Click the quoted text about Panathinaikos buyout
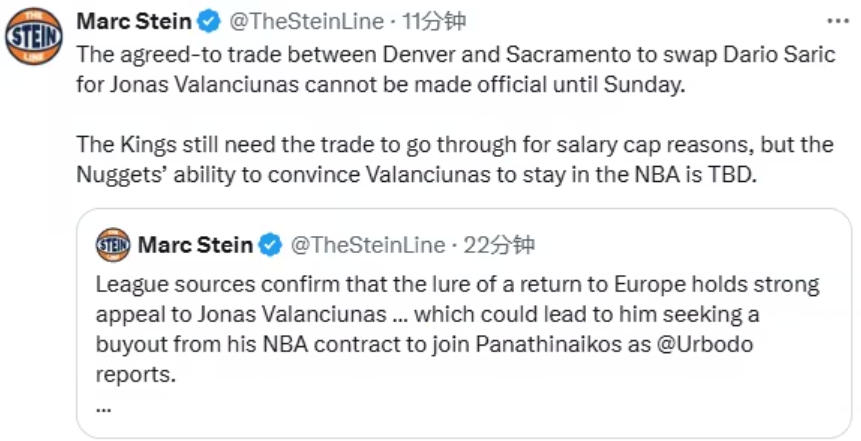 click(x=424, y=344)
